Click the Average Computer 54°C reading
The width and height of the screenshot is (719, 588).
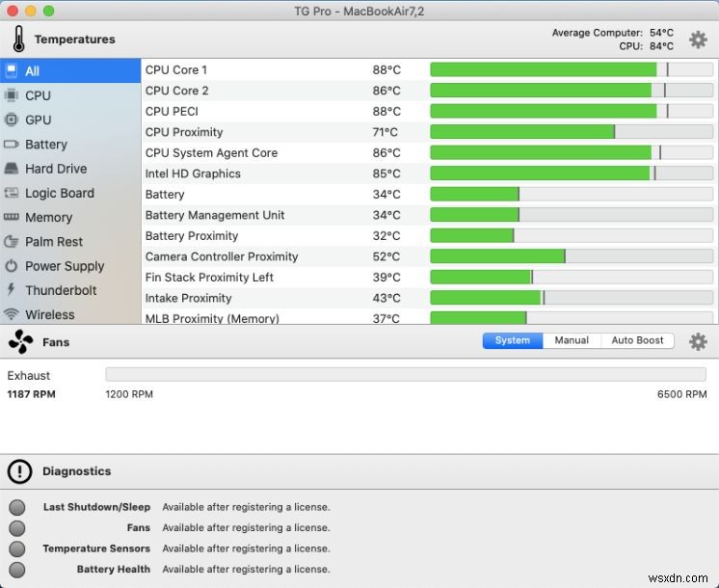[613, 33]
